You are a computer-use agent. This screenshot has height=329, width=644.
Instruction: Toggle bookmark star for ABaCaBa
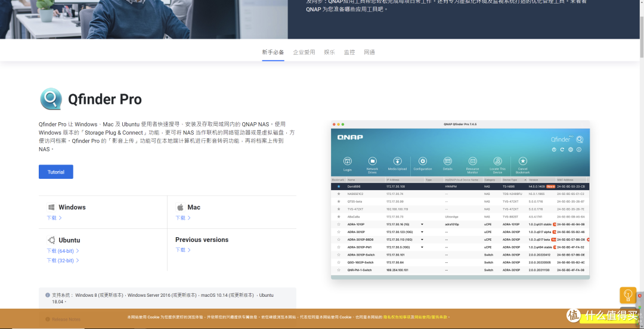pyautogui.click(x=339, y=217)
